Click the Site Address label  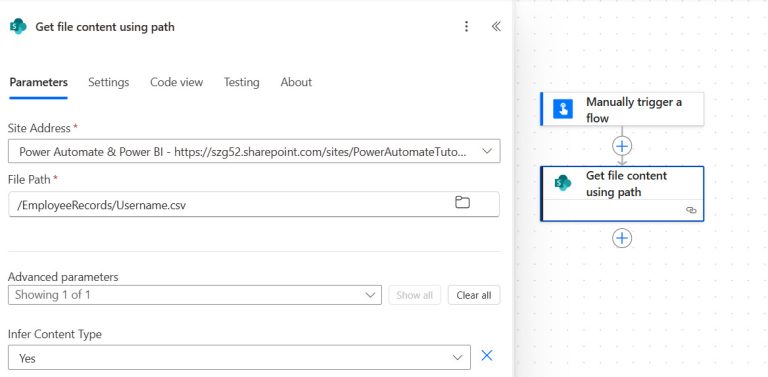[39, 128]
